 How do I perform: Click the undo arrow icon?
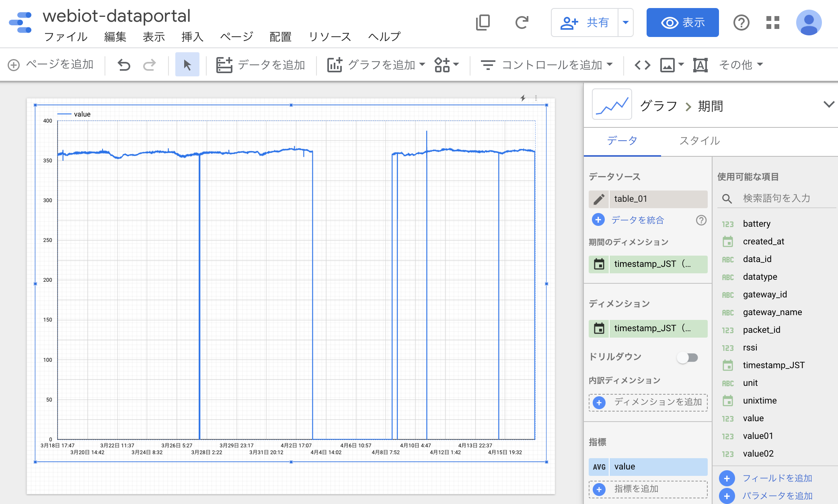124,65
